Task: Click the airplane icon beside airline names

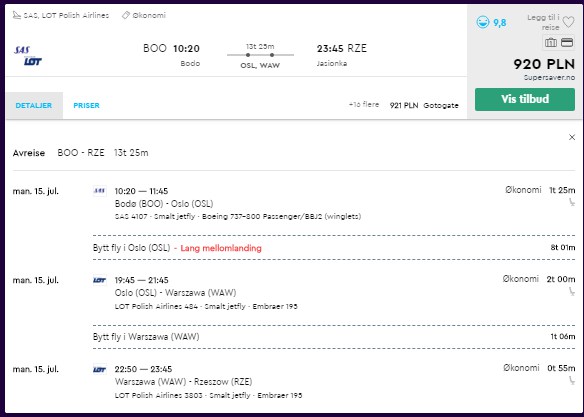Action: (x=16, y=15)
